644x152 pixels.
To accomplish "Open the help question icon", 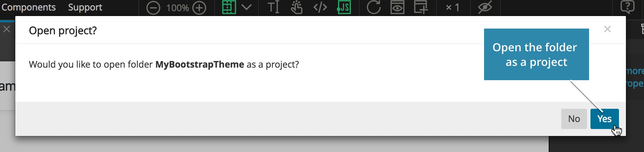I will [628, 7].
